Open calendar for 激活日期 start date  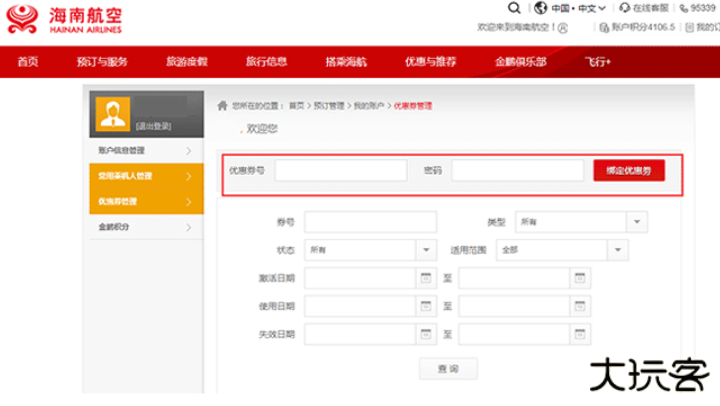[425, 278]
